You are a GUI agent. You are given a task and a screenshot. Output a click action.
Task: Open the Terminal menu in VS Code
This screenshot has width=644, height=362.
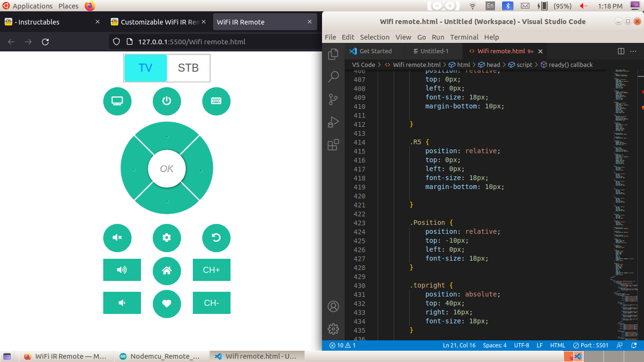tap(464, 37)
